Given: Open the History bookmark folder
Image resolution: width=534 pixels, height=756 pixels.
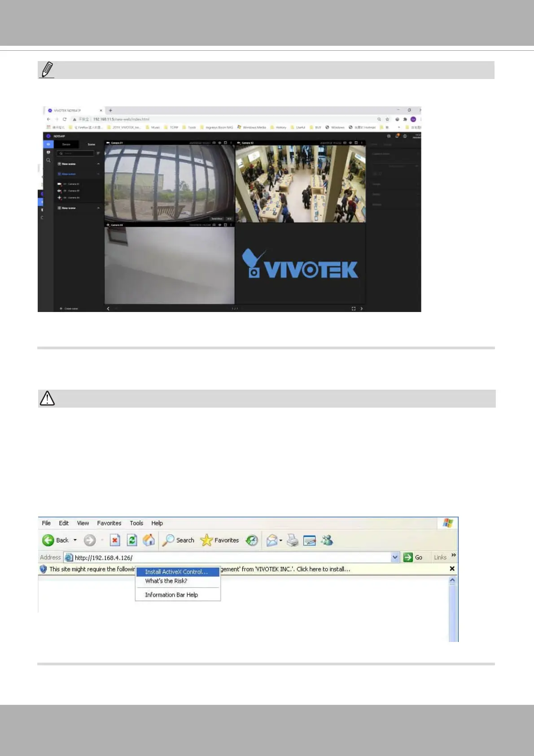Looking at the screenshot, I should [x=278, y=127].
